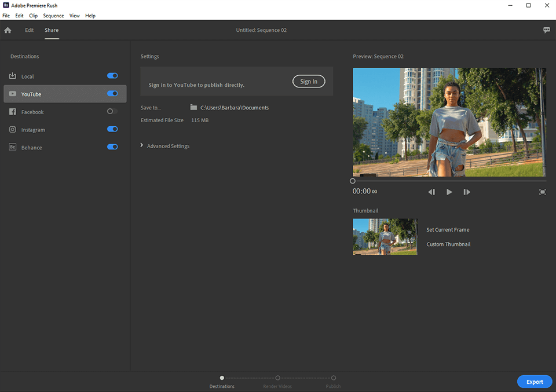This screenshot has width=556, height=392.
Task: Open the feedback chat icon
Action: tap(546, 30)
